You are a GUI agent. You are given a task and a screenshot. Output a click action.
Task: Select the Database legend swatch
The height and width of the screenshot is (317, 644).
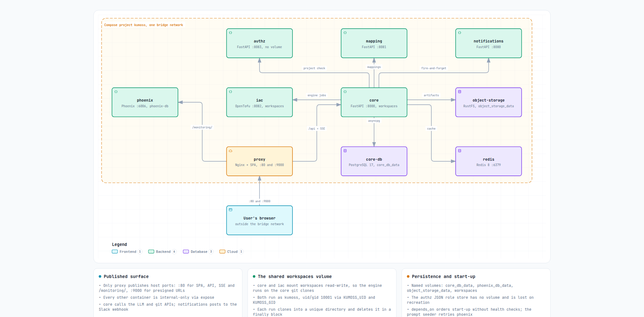(x=186, y=252)
